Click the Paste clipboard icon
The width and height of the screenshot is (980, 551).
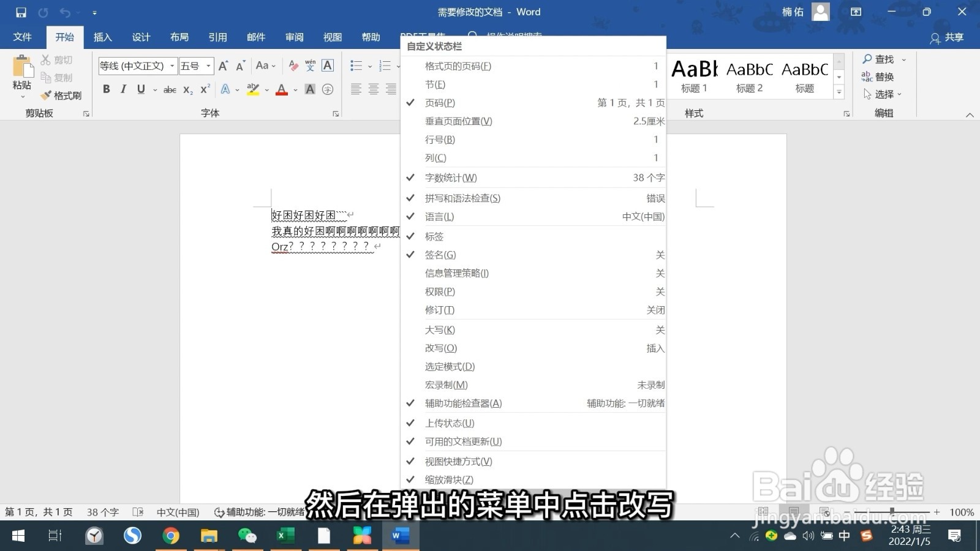22,67
